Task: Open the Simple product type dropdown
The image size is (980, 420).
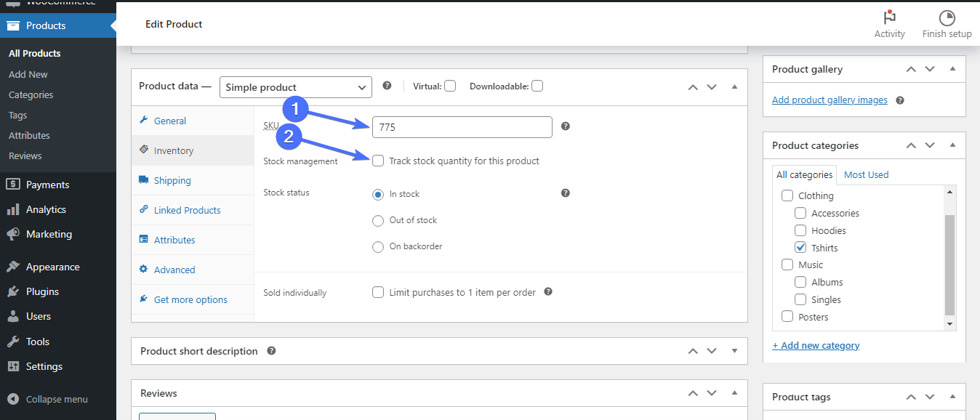Action: click(295, 87)
